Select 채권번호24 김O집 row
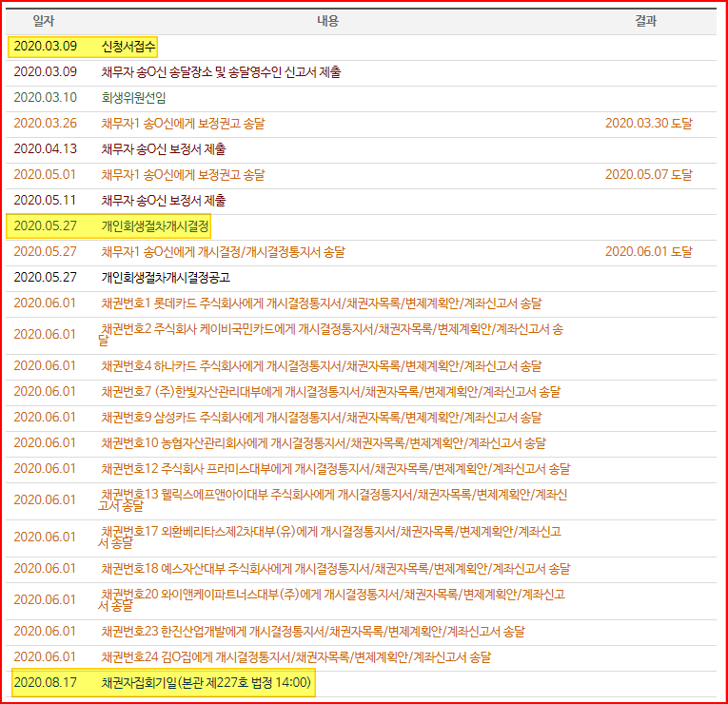The image size is (728, 704). (x=362, y=657)
